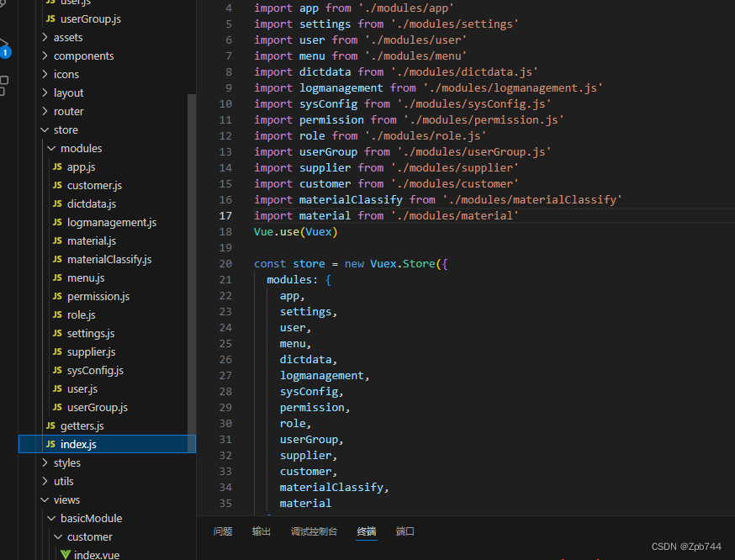Expand the components folder

(83, 56)
